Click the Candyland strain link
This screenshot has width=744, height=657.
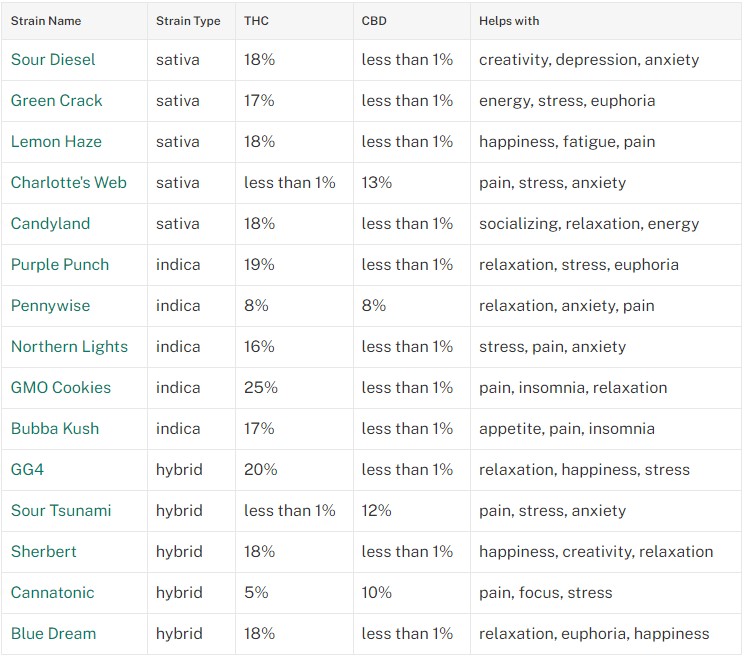50,224
